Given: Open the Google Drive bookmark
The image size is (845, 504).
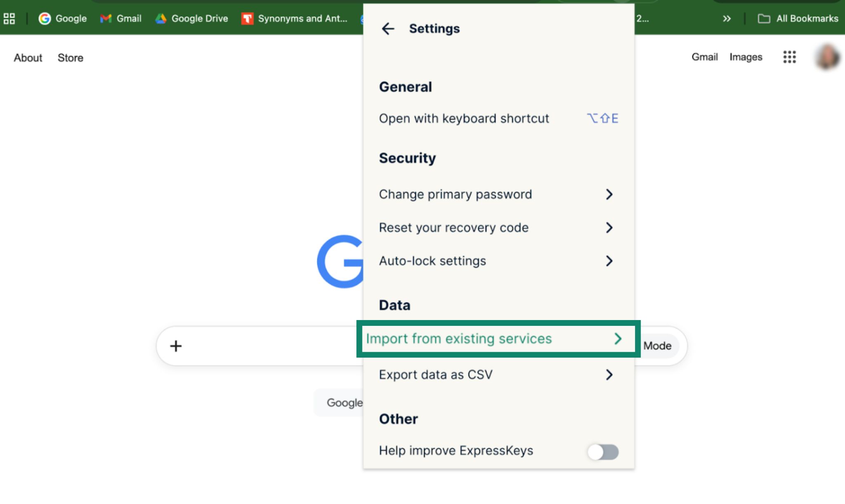Looking at the screenshot, I should (192, 19).
